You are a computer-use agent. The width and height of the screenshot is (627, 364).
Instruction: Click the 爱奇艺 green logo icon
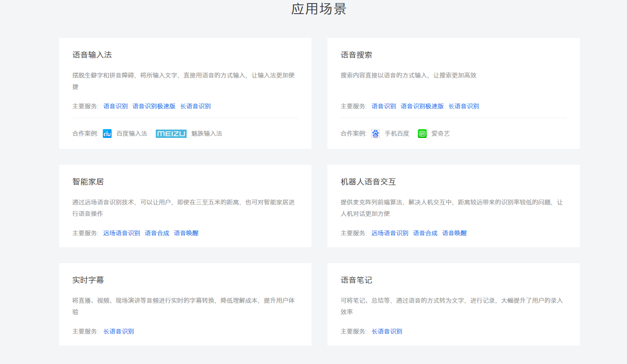click(x=422, y=134)
